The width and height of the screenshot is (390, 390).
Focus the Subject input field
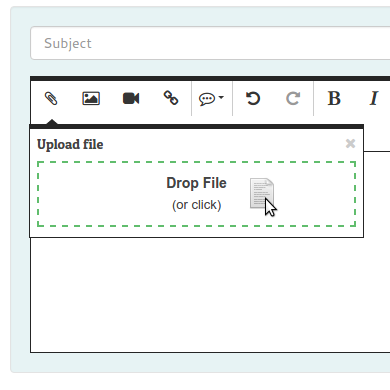pyautogui.click(x=210, y=43)
